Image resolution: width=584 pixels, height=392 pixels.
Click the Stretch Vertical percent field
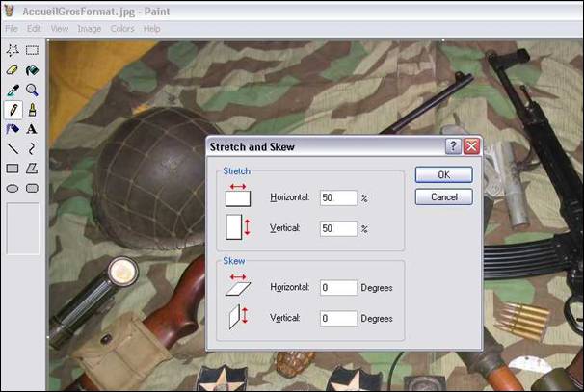click(x=338, y=228)
